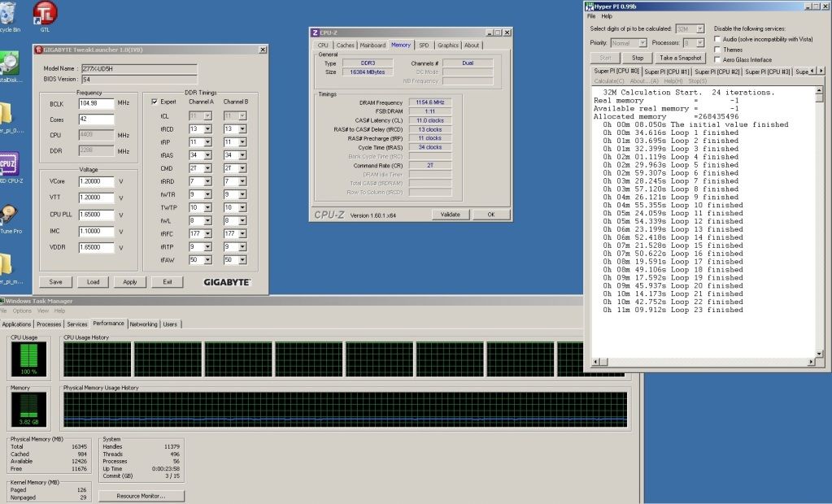This screenshot has height=504, width=832.
Task: Launch the GTL desktop shortcut
Action: [x=45, y=14]
